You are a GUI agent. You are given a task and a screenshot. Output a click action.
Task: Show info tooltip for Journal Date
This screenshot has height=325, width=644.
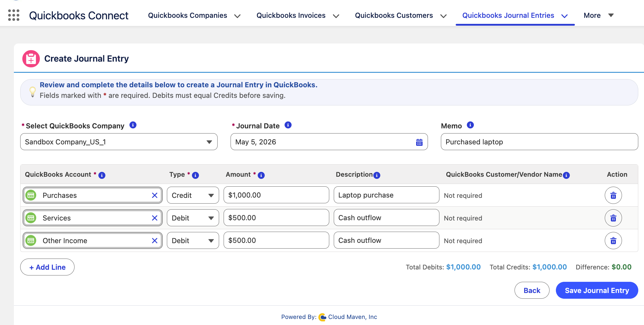click(x=288, y=125)
